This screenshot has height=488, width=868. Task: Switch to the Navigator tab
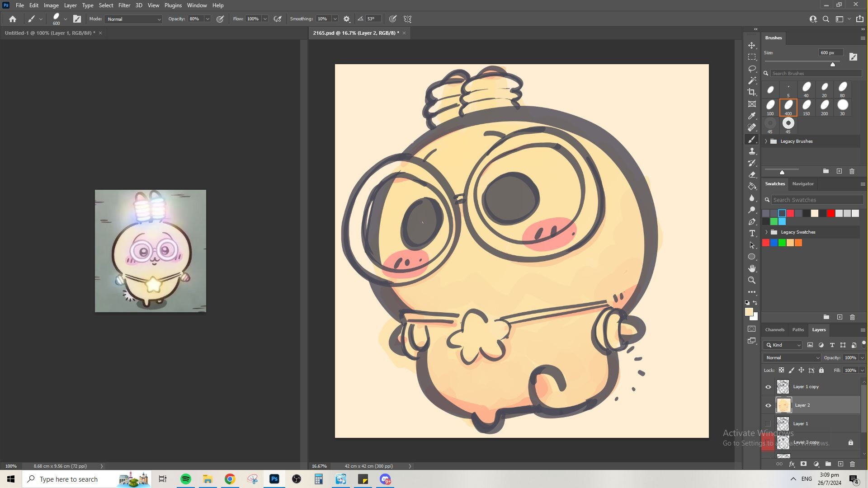(x=803, y=184)
